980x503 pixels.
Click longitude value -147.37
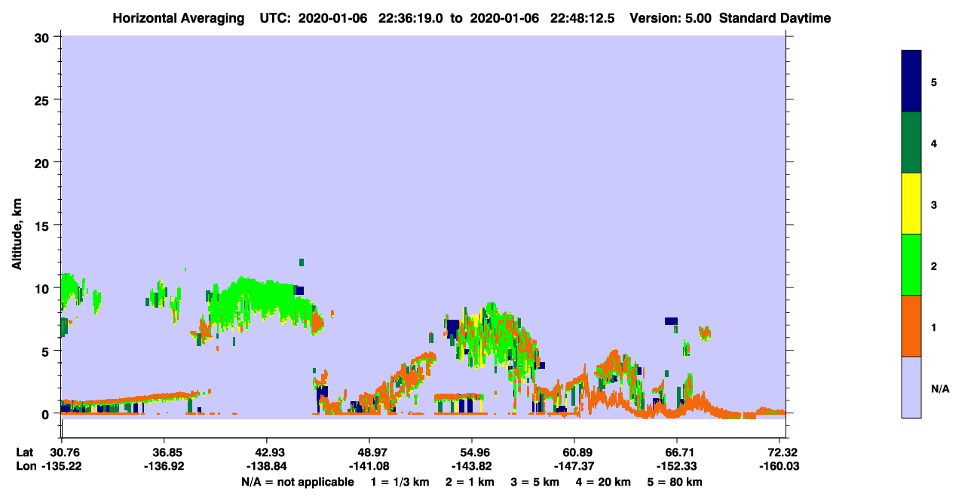click(574, 466)
